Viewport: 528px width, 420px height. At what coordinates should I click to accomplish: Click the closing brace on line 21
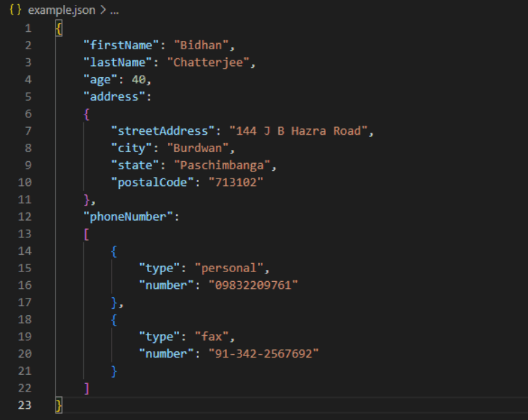(x=114, y=371)
